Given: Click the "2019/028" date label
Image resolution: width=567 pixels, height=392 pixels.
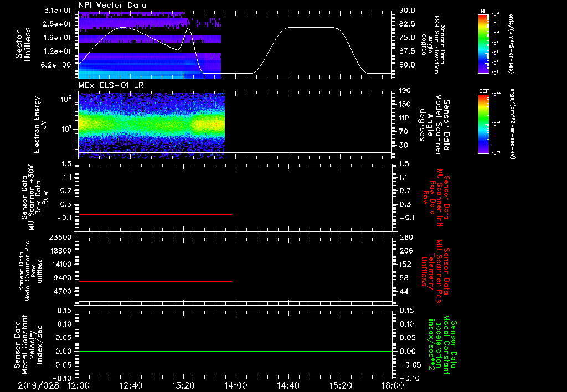Looking at the screenshot, I should [38, 385].
